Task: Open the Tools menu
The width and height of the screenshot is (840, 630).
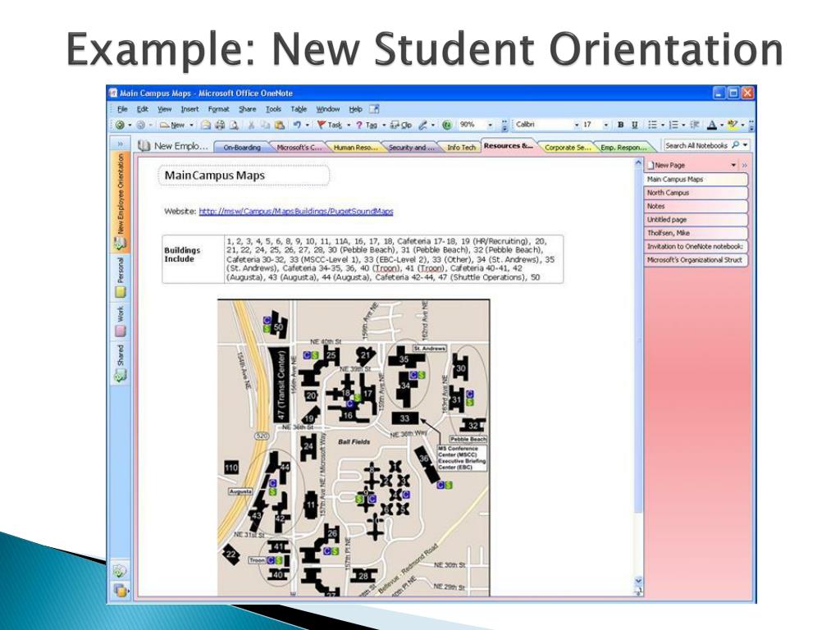Action: click(x=273, y=109)
